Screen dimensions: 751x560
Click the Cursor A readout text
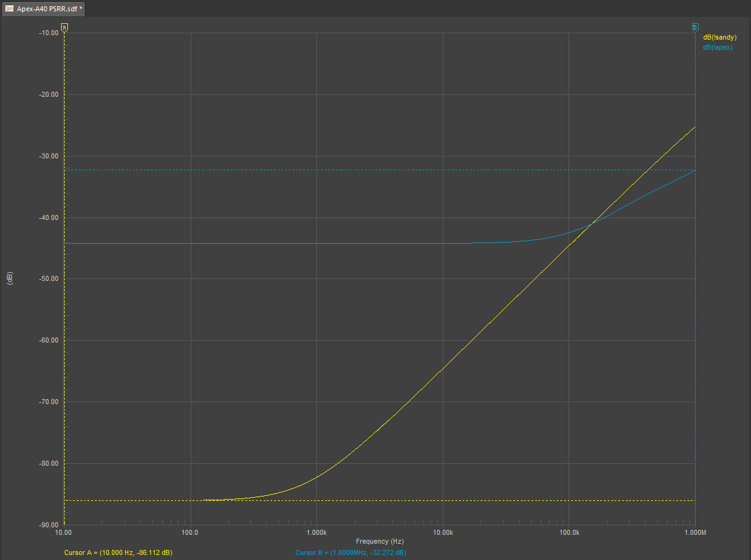click(118, 552)
